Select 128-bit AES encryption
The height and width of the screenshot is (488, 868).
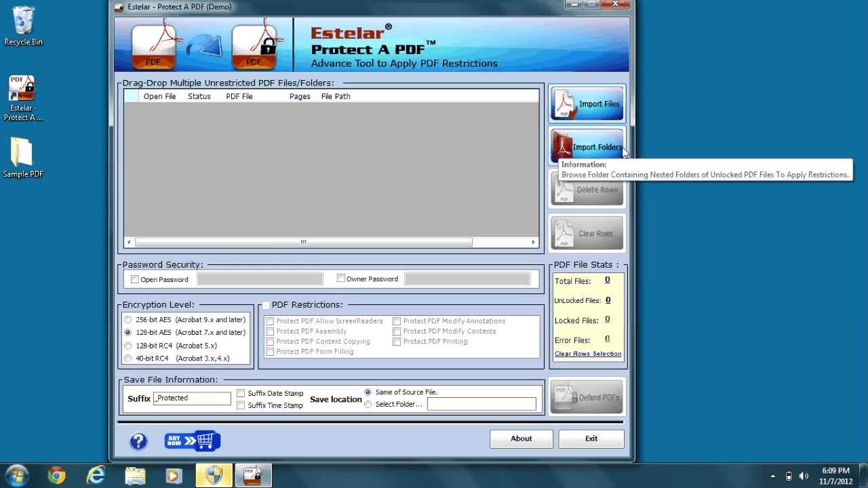127,332
